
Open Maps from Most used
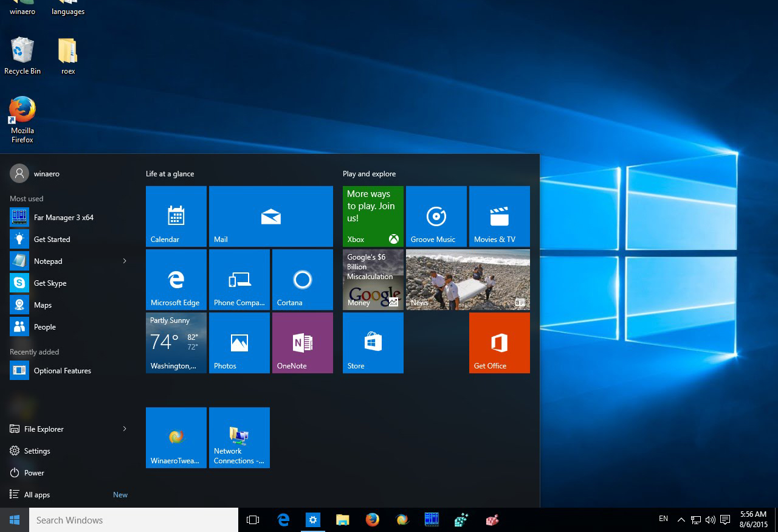click(68, 305)
